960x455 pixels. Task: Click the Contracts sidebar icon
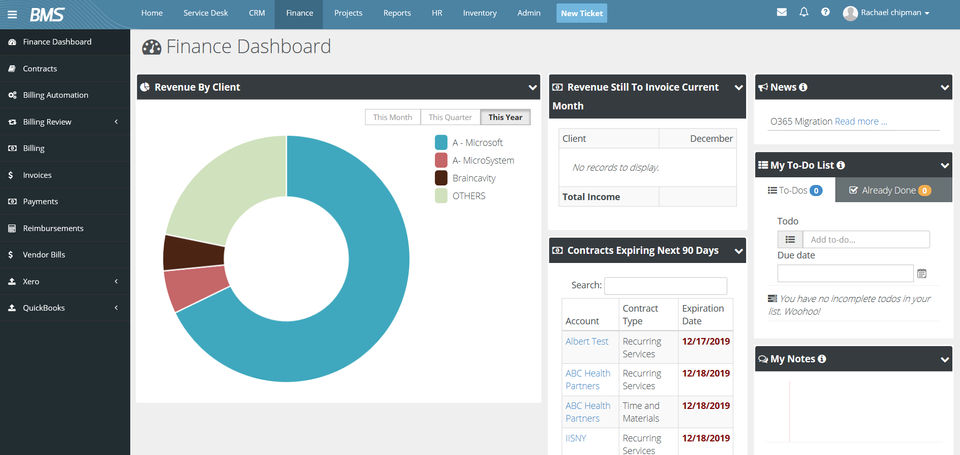click(x=12, y=69)
